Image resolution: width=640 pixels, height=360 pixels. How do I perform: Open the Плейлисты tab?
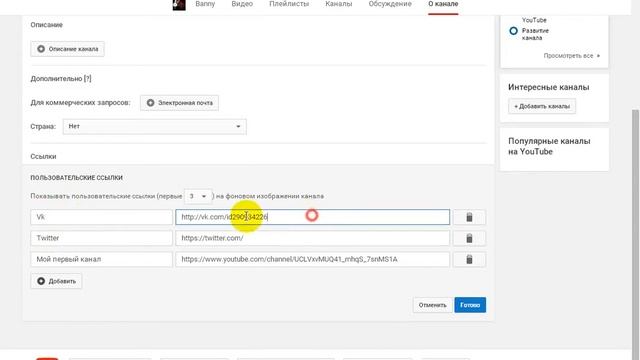(x=289, y=4)
